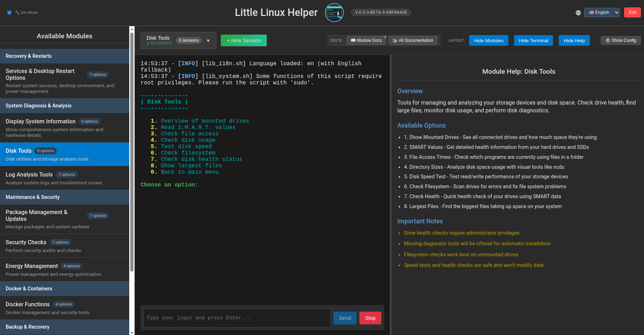Screen dimensions: 644x335
Task: Click the 'Choose an option:' prompt
Action: [x=169, y=185]
